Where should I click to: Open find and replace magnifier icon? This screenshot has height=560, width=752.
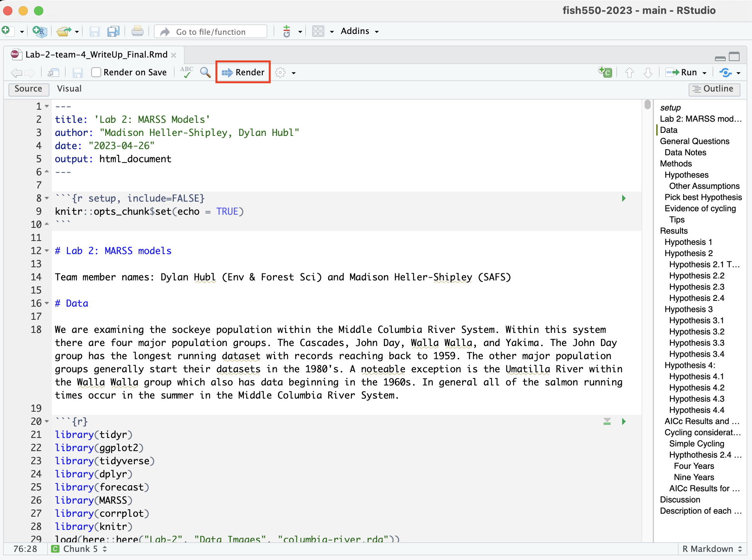click(x=205, y=72)
